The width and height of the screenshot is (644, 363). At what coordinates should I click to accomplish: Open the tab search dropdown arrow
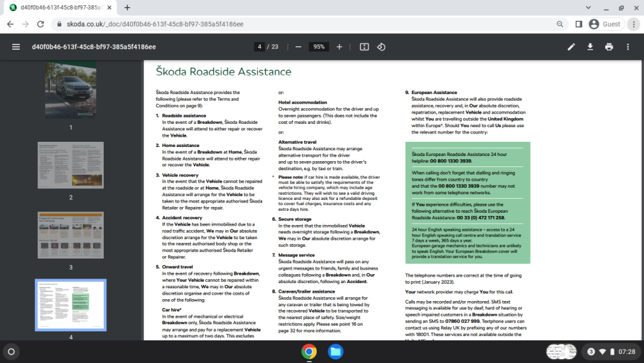[x=588, y=7]
